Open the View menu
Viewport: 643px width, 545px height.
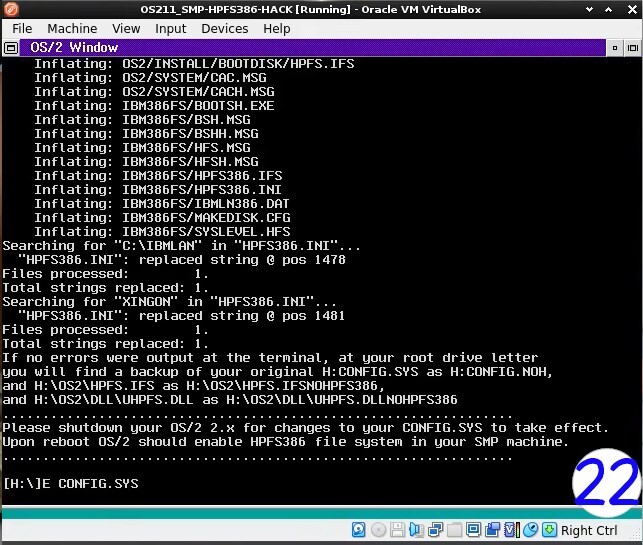126,29
